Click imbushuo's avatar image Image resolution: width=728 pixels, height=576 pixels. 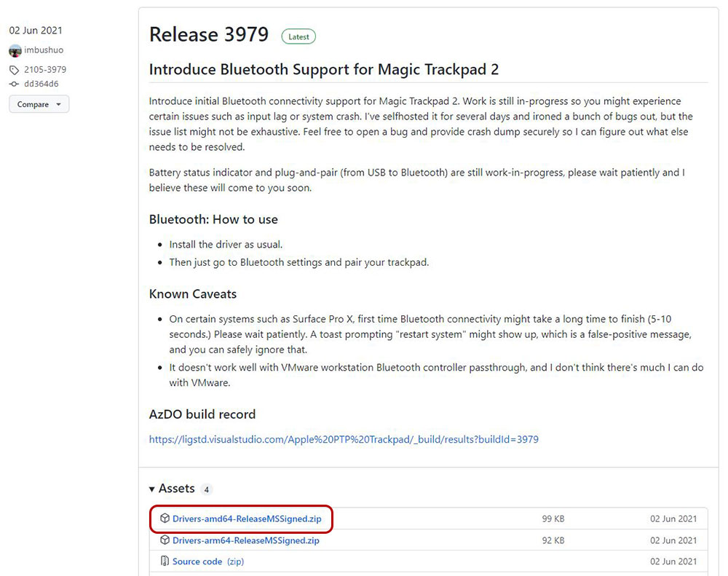pyautogui.click(x=15, y=51)
